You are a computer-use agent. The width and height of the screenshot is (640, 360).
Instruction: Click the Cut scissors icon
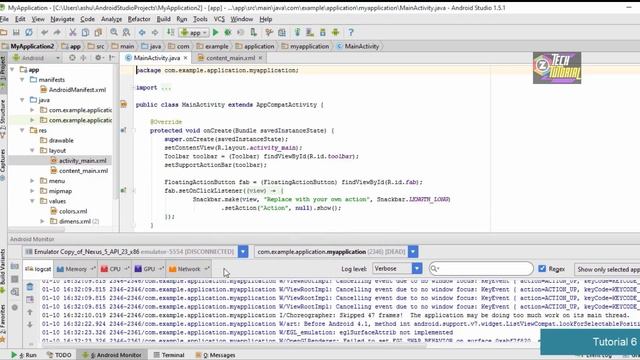(73, 33)
